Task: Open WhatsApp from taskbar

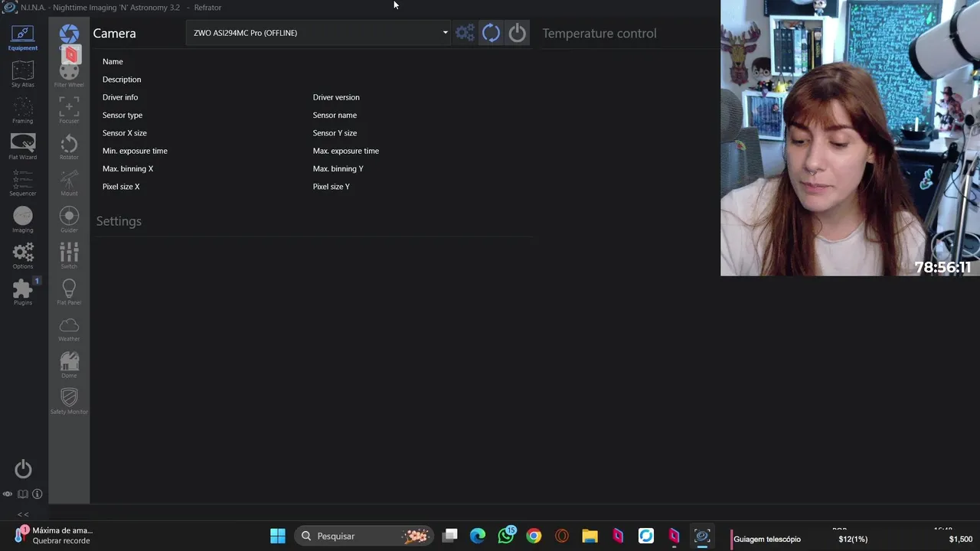Action: (506, 536)
